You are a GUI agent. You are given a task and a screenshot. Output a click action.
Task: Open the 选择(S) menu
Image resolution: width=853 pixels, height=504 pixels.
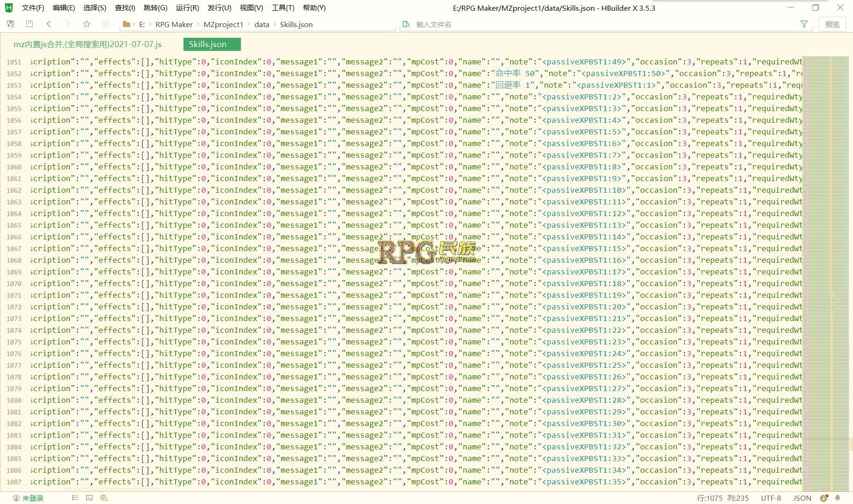(x=95, y=8)
